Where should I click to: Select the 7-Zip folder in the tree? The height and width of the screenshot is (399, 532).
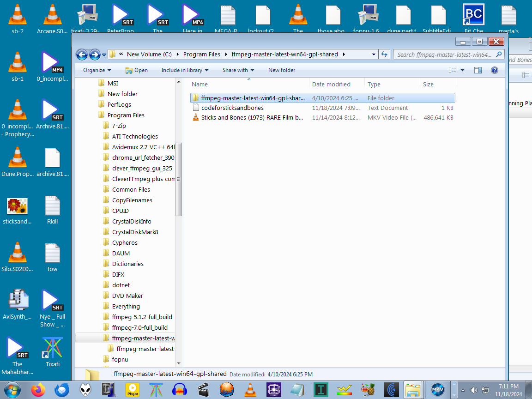click(119, 126)
